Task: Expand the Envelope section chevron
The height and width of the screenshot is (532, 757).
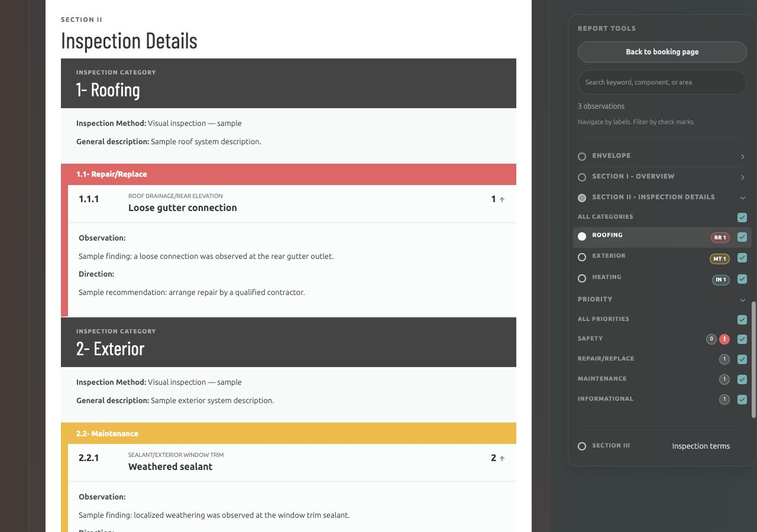Action: (x=742, y=157)
